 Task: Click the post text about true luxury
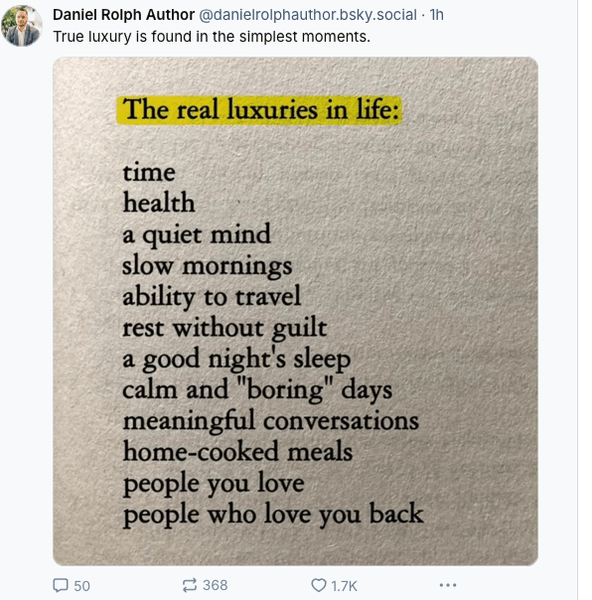click(x=212, y=37)
